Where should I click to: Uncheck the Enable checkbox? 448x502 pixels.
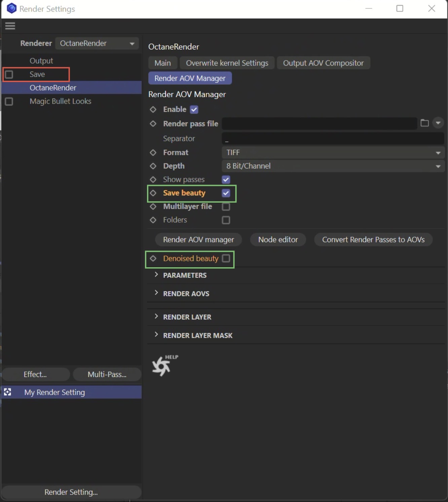(194, 109)
